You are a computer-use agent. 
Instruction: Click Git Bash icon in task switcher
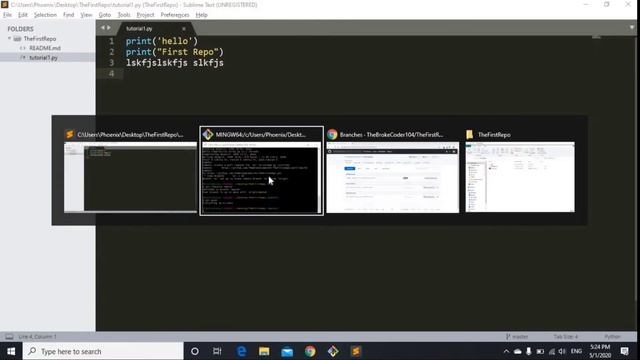pos(208,134)
